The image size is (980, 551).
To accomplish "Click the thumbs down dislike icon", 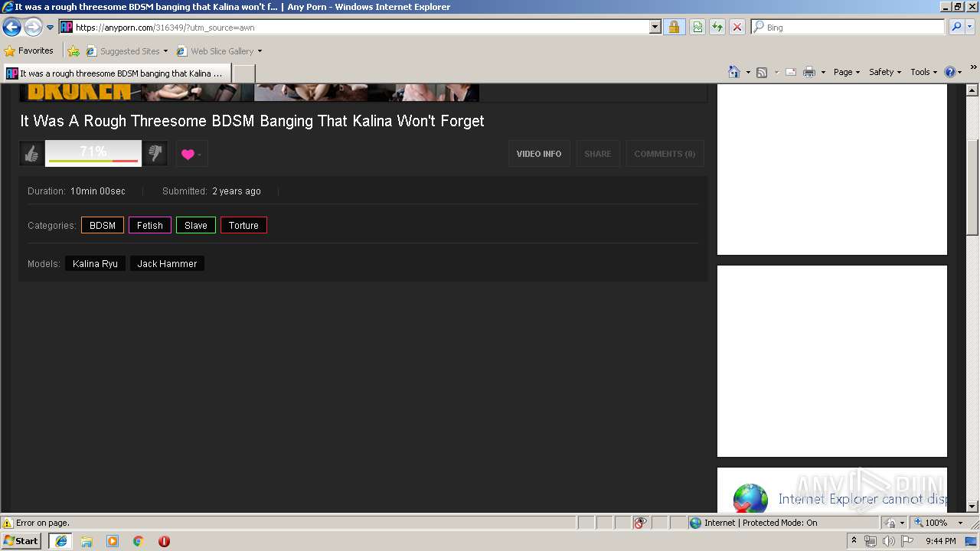I will click(155, 154).
